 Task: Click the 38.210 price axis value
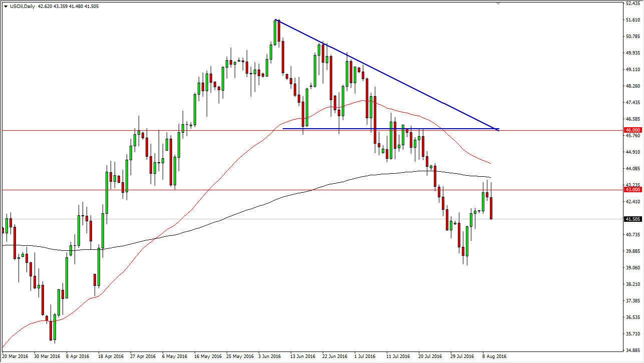click(x=633, y=284)
